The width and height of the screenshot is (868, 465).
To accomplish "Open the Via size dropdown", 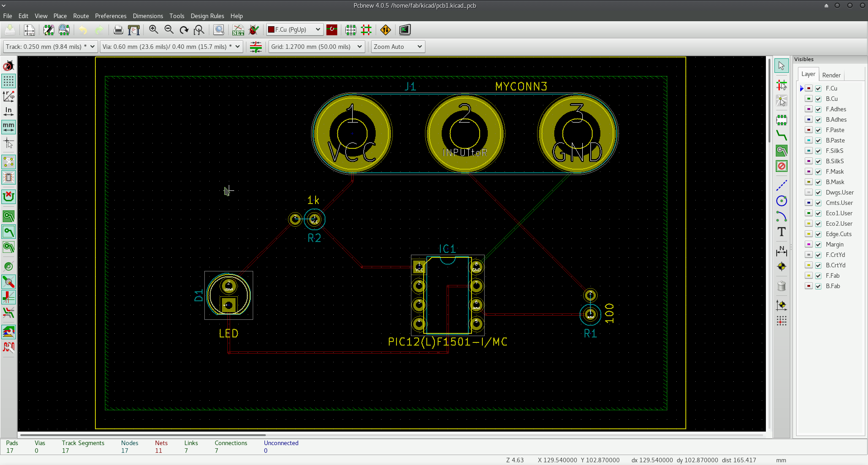I will [171, 47].
